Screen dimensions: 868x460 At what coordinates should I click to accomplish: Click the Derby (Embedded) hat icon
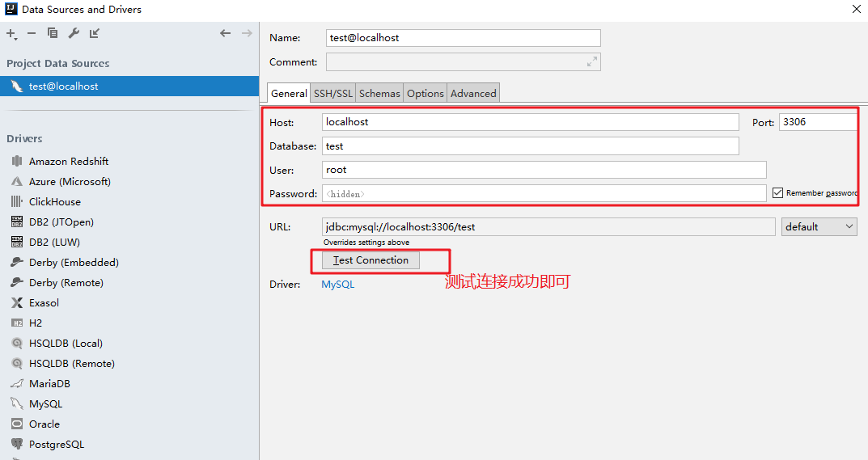click(17, 263)
